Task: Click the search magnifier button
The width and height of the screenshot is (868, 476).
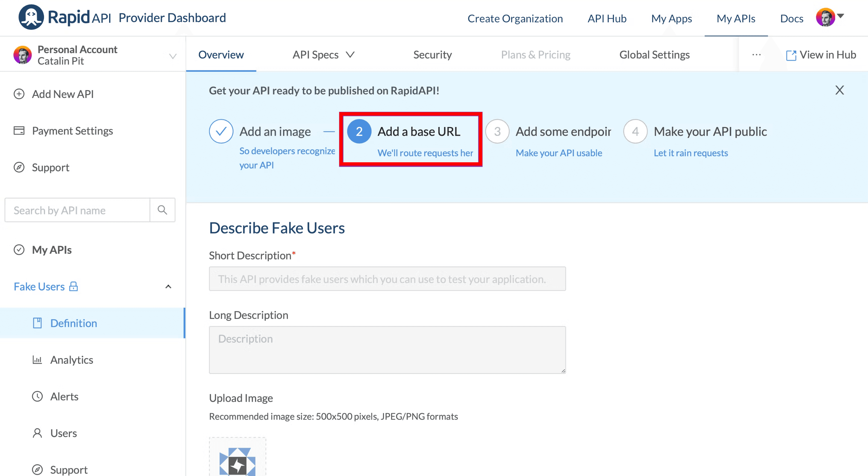Action: (162, 210)
